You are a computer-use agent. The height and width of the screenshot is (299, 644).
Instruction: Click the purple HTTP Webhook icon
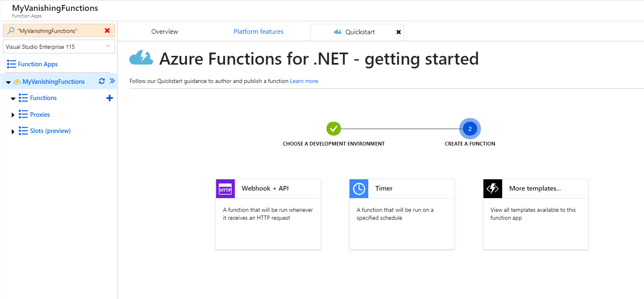[225, 188]
